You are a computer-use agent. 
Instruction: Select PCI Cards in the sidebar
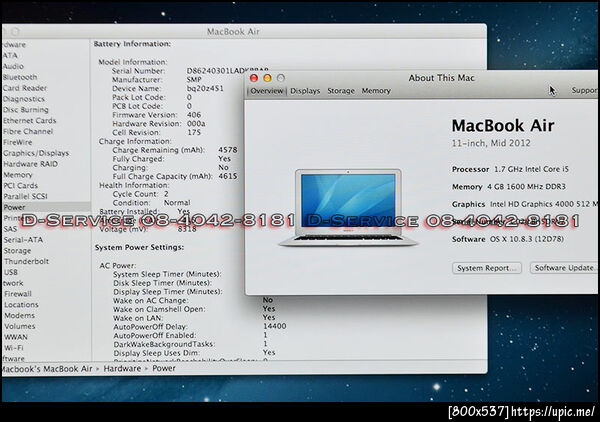click(x=21, y=186)
